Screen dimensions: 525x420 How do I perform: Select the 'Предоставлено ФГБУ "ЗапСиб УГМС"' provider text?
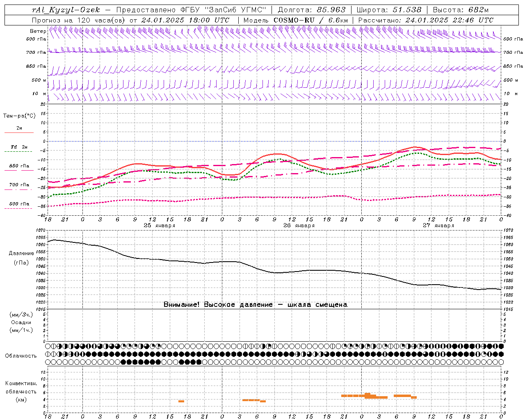click(191, 10)
